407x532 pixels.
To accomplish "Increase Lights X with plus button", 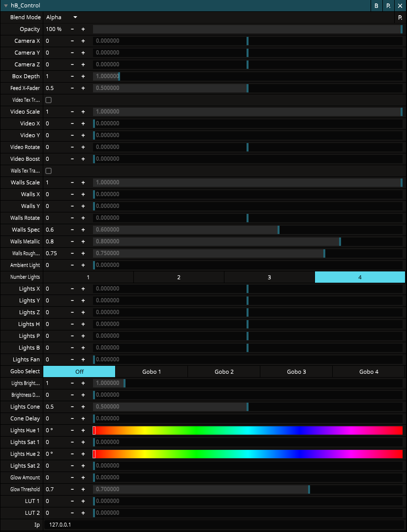I will pos(83,289).
